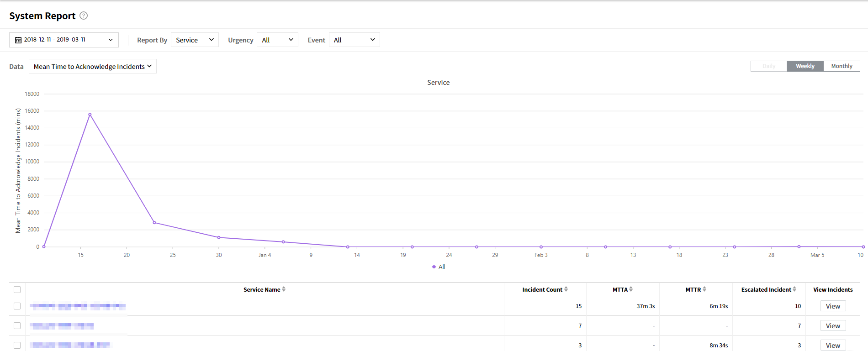Check the second service row checkbox
The height and width of the screenshot is (351, 868).
pyautogui.click(x=17, y=326)
